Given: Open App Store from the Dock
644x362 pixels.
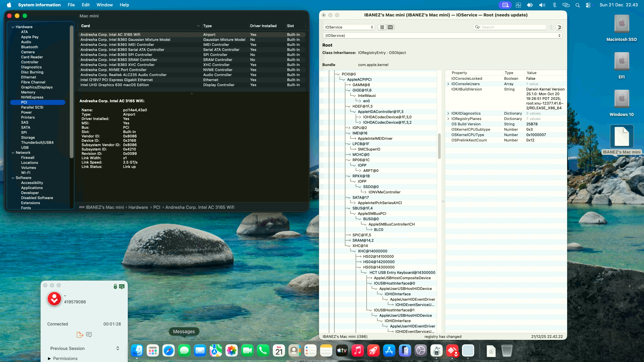Looking at the screenshot, I should 389,351.
